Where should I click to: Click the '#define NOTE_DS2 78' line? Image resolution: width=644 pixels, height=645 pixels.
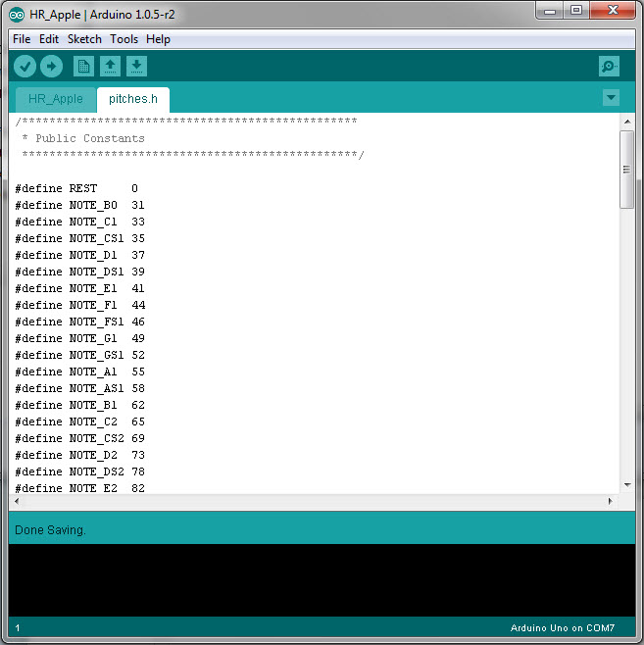(x=79, y=471)
